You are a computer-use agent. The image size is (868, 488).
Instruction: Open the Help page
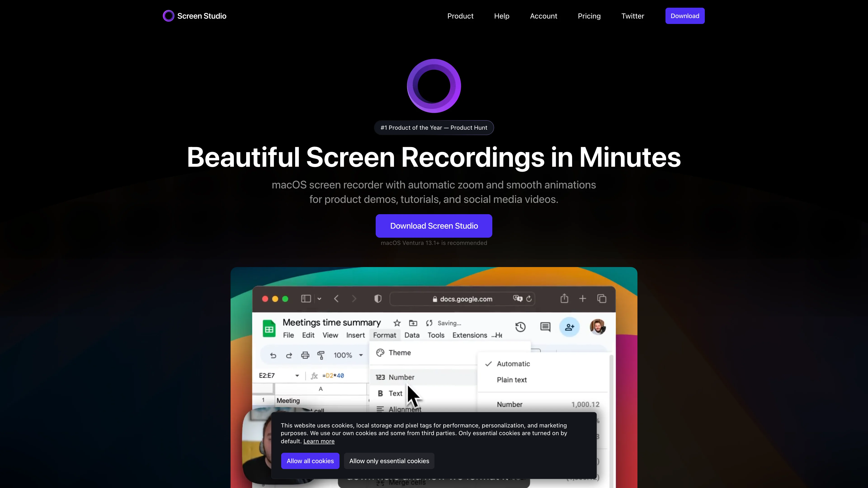point(502,16)
